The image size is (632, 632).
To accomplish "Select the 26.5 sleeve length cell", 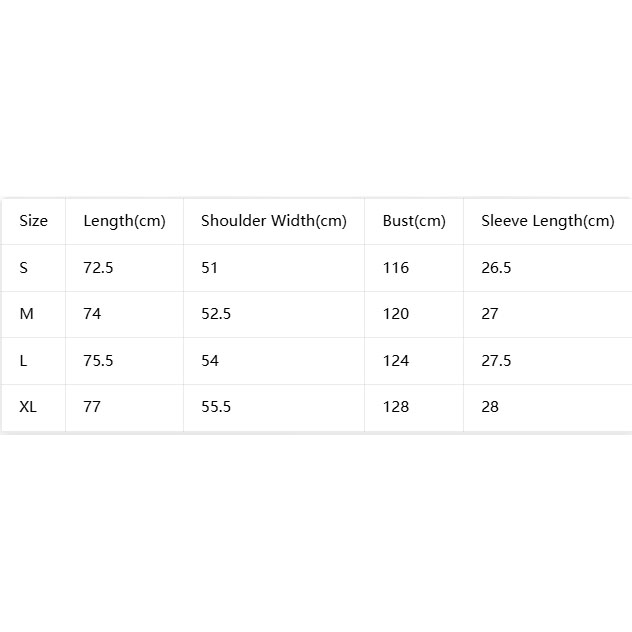I will pos(548,268).
